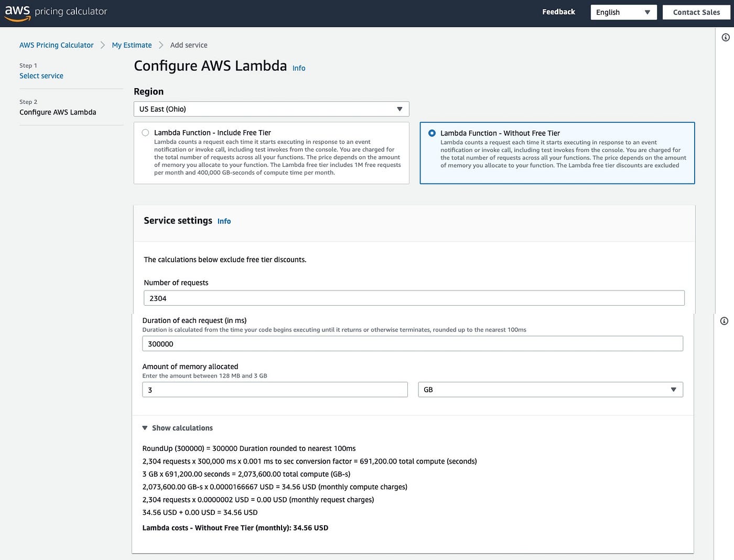Click the Number of requests input field
Screen dimensions: 734x560
click(414, 297)
